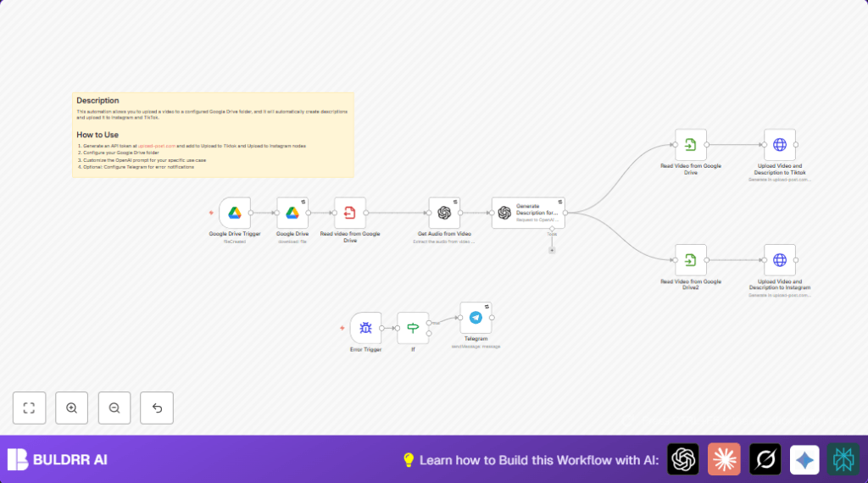Image resolution: width=868 pixels, height=483 pixels.
Task: Fit workflow to view with the expand button
Action: tap(30, 408)
